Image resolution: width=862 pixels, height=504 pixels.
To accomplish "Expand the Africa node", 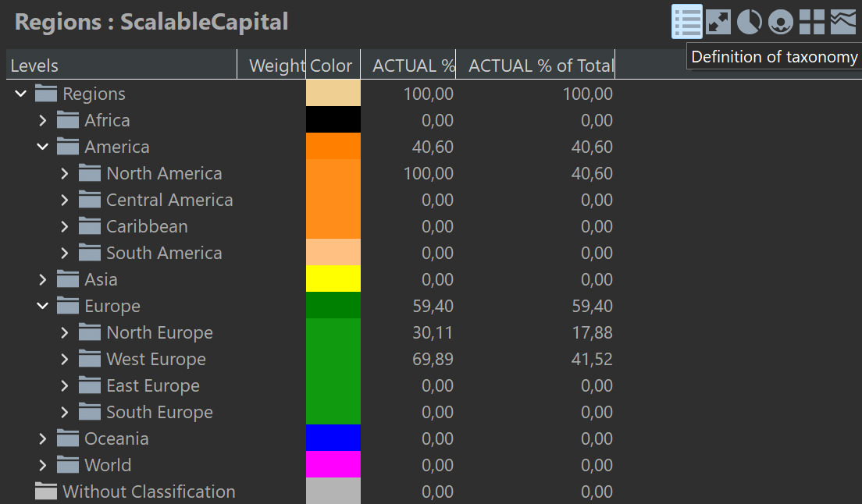I will [42, 120].
